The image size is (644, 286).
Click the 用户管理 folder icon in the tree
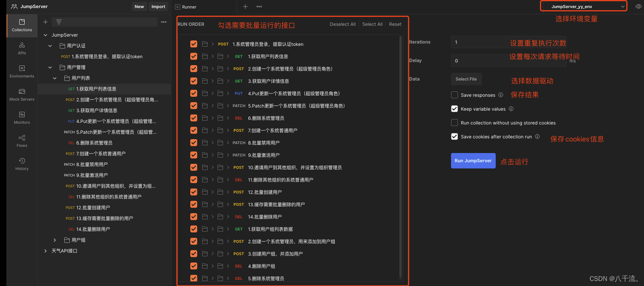(x=62, y=67)
